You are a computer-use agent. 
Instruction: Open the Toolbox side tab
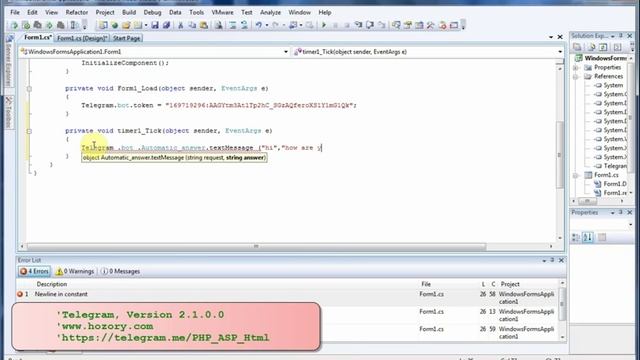pos(9,112)
